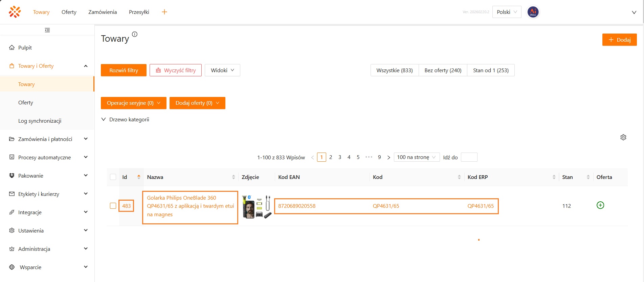The image size is (644, 282).
Task: Click the info icon beside Towary heading
Action: (135, 34)
